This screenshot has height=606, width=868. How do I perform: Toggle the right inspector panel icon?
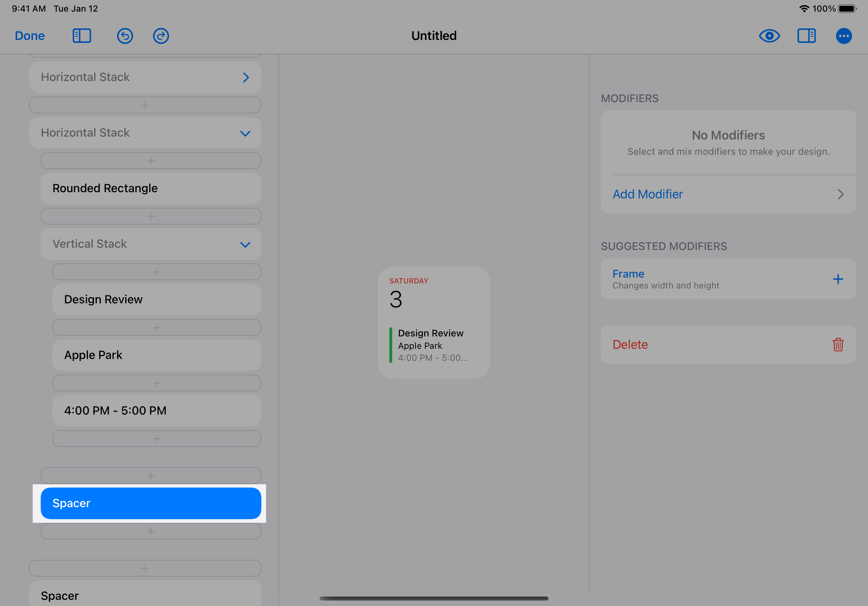tap(806, 36)
